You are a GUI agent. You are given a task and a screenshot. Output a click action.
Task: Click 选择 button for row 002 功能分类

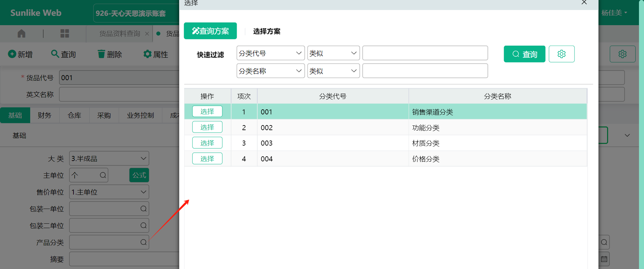coord(207,127)
